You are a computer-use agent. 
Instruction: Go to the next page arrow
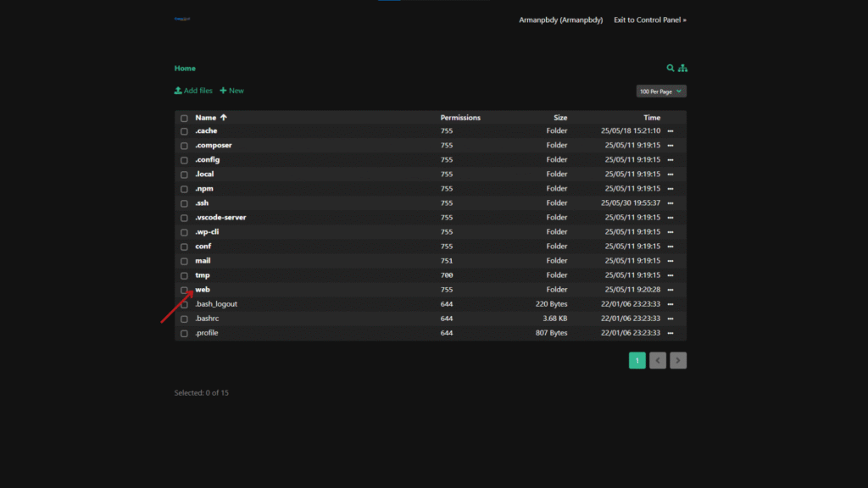pos(678,361)
